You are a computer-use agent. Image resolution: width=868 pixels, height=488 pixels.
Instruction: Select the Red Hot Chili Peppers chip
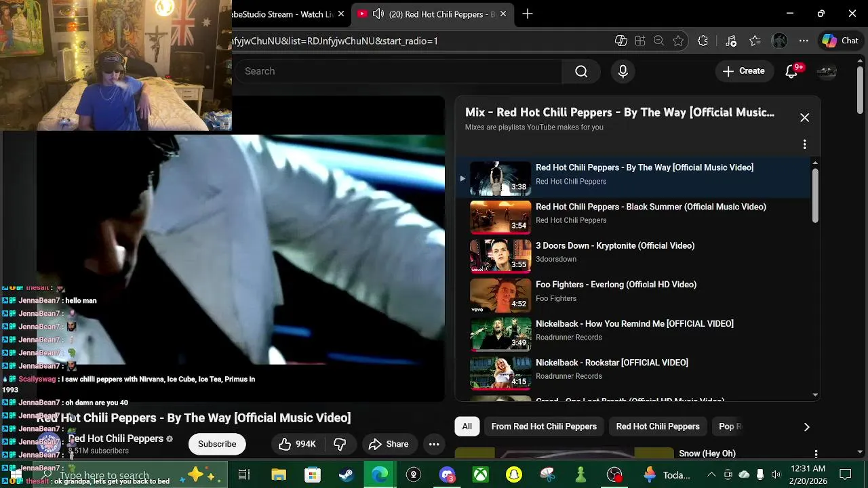pos(658,426)
